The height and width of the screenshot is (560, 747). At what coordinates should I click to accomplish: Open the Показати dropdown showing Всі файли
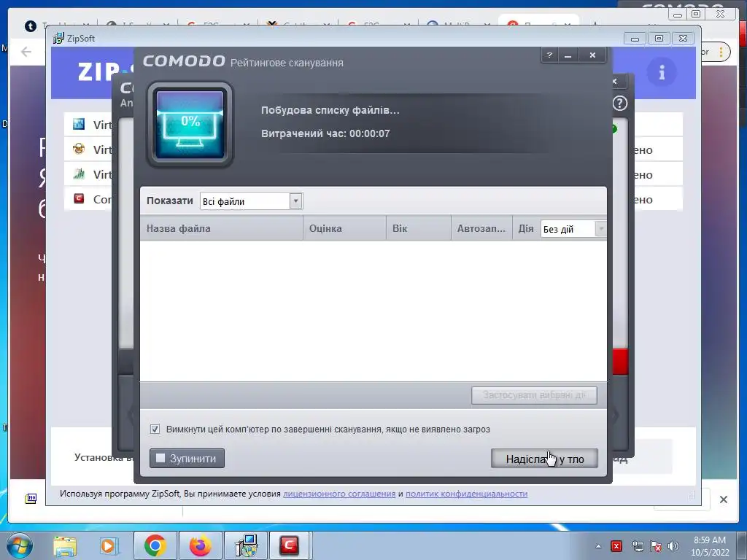coord(251,201)
